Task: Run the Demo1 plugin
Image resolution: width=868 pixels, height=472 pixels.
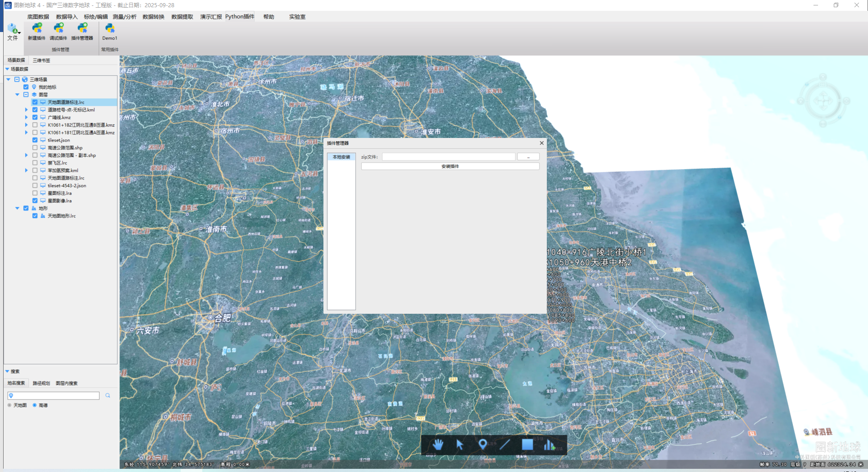Action: (109, 32)
